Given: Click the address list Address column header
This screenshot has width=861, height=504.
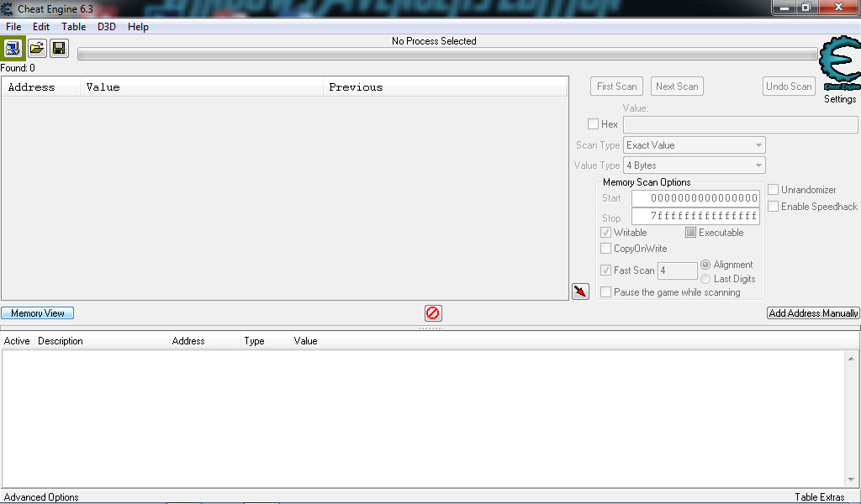Looking at the screenshot, I should coord(204,341).
